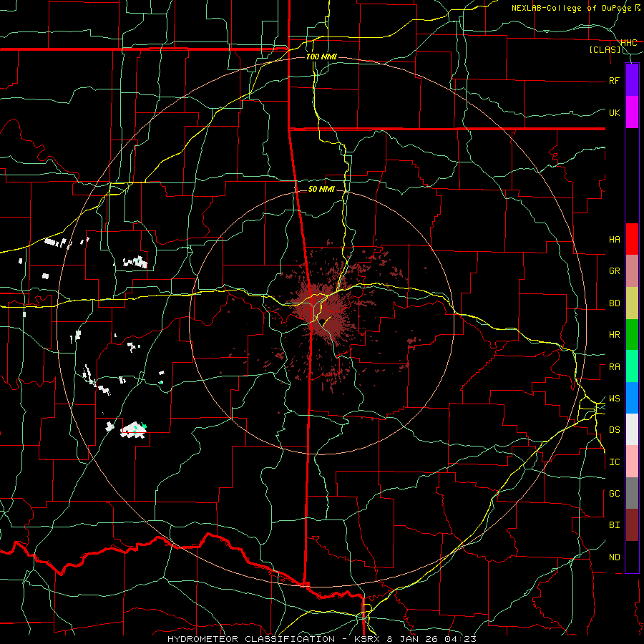Click the ND legend label
The width and height of the screenshot is (644, 644).
click(x=614, y=557)
